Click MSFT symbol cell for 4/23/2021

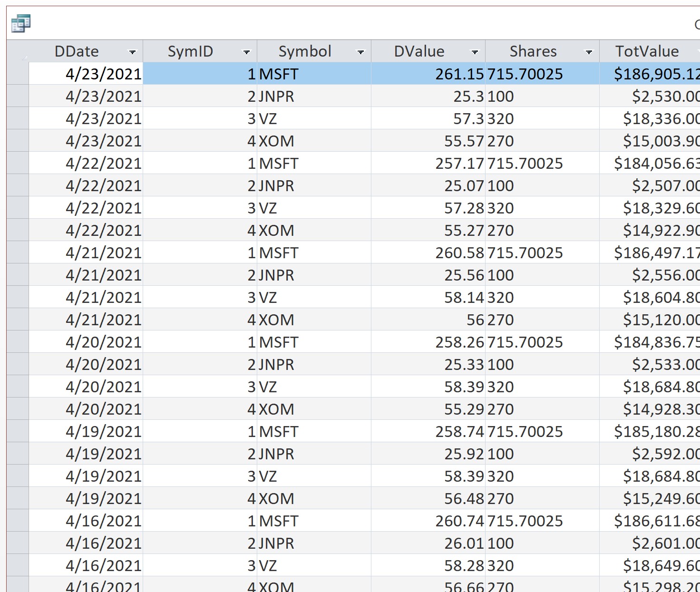point(314,74)
